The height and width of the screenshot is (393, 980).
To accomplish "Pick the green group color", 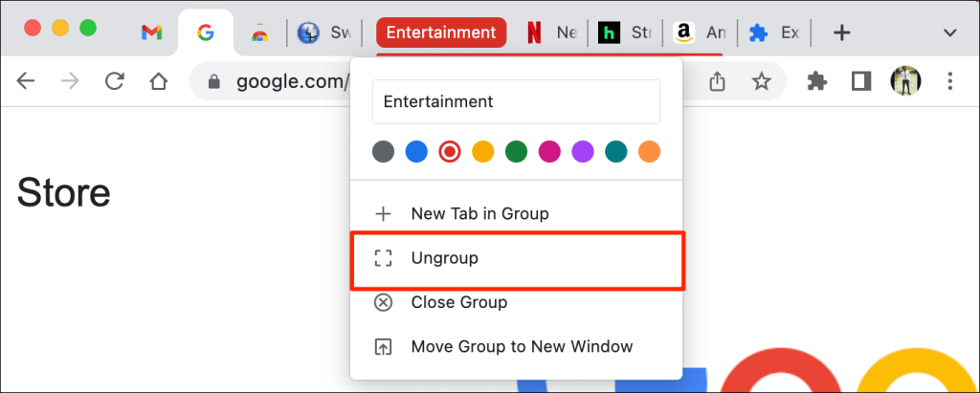I will coord(516,151).
